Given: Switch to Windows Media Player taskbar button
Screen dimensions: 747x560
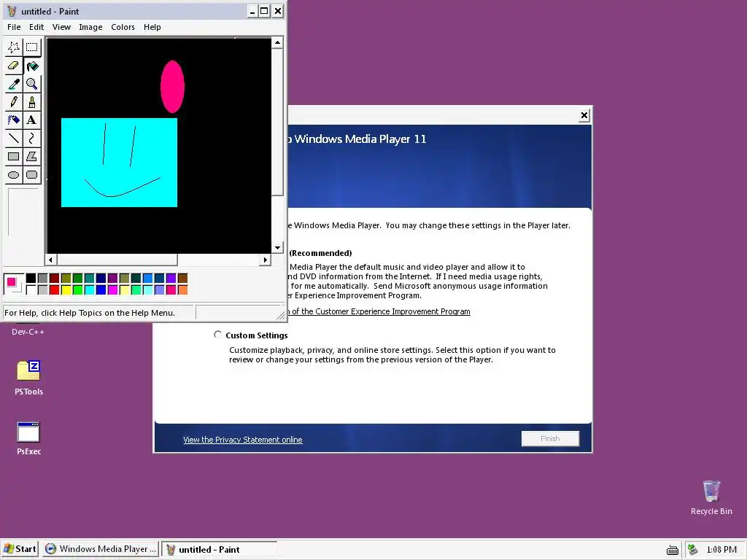Looking at the screenshot, I should coord(101,549).
